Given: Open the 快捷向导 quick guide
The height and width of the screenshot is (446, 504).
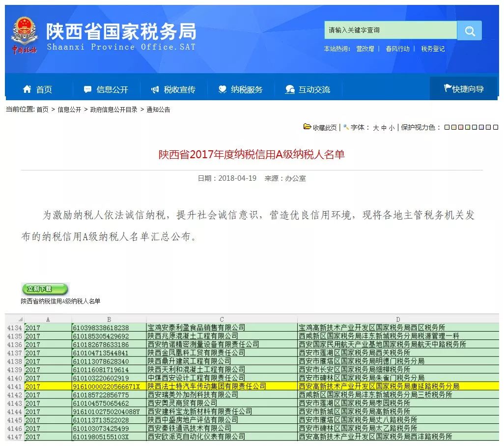Looking at the screenshot, I should (464, 89).
